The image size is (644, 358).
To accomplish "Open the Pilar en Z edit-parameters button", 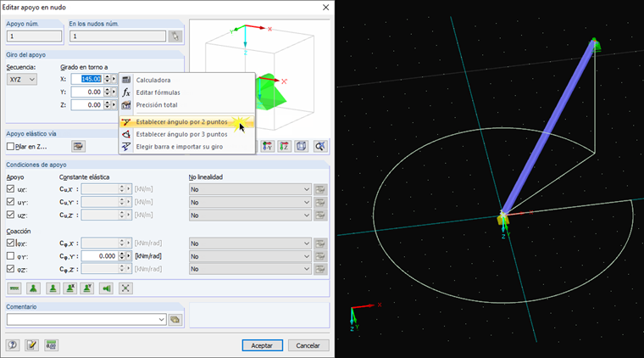I will click(78, 146).
